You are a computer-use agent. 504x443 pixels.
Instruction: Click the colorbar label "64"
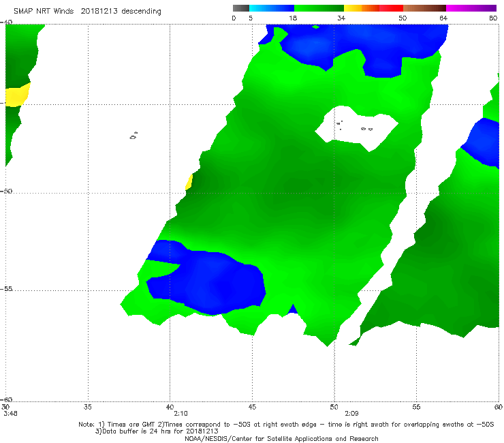coord(443,18)
